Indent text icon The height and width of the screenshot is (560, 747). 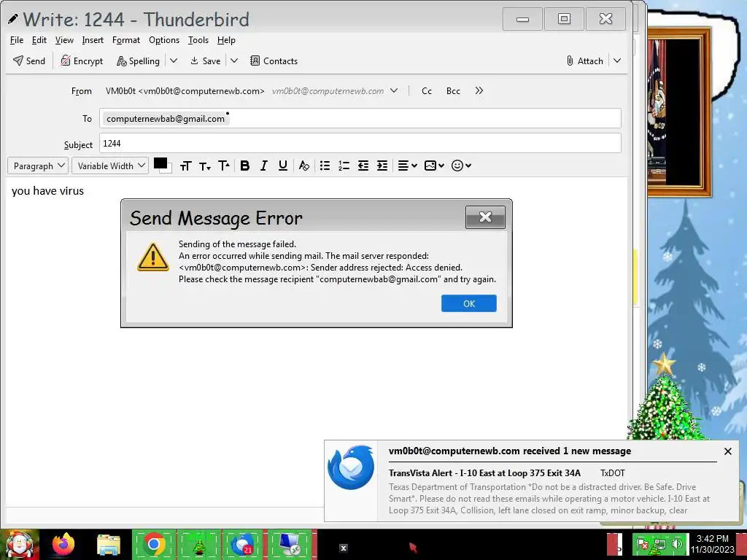click(x=382, y=166)
